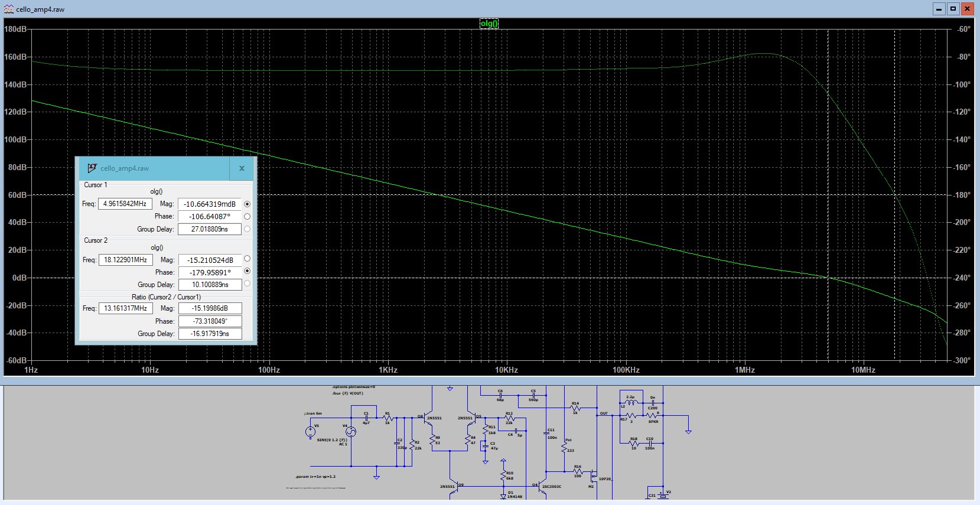Minimize the waveform plot window
980x505 pixels.
(939, 9)
